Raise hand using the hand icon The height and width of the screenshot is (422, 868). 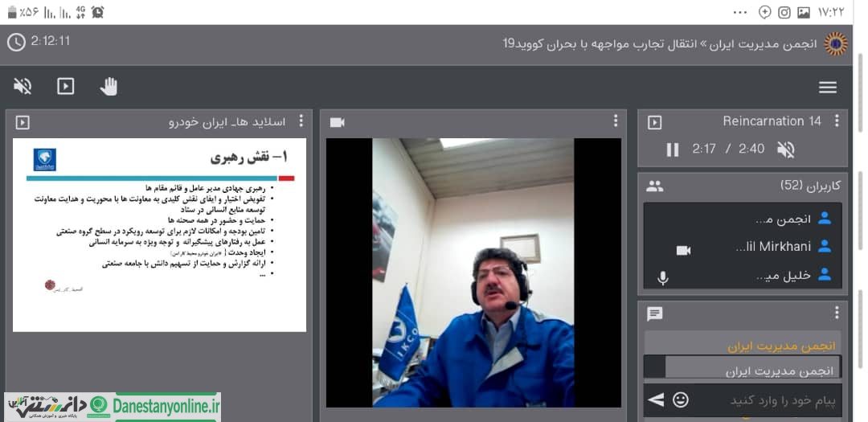click(109, 86)
